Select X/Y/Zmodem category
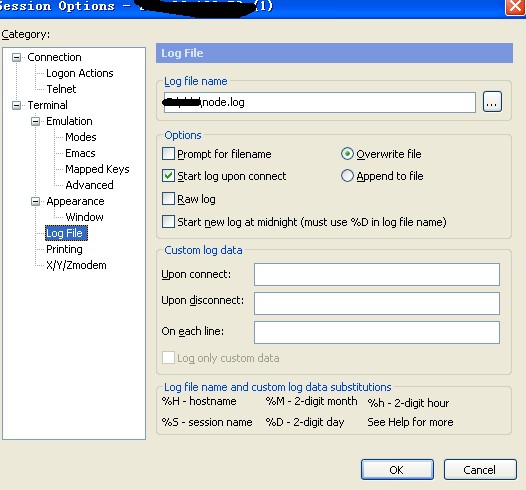 tap(76, 265)
